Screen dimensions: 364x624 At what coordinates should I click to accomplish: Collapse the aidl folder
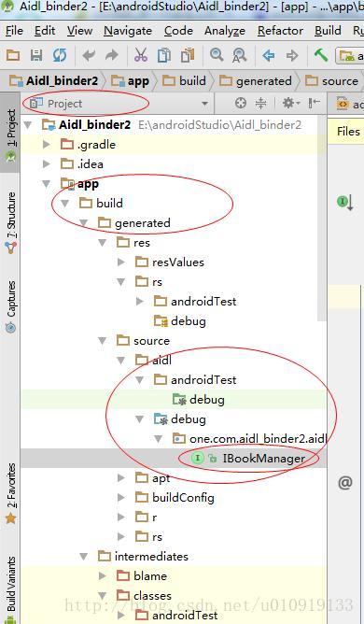(x=121, y=361)
